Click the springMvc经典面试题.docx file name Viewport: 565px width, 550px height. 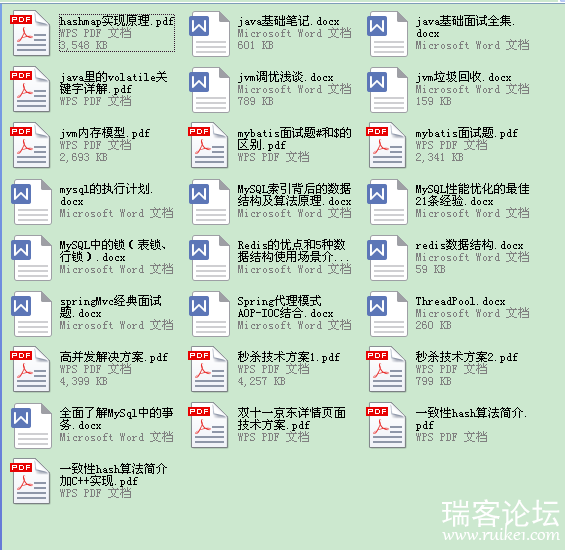point(111,307)
